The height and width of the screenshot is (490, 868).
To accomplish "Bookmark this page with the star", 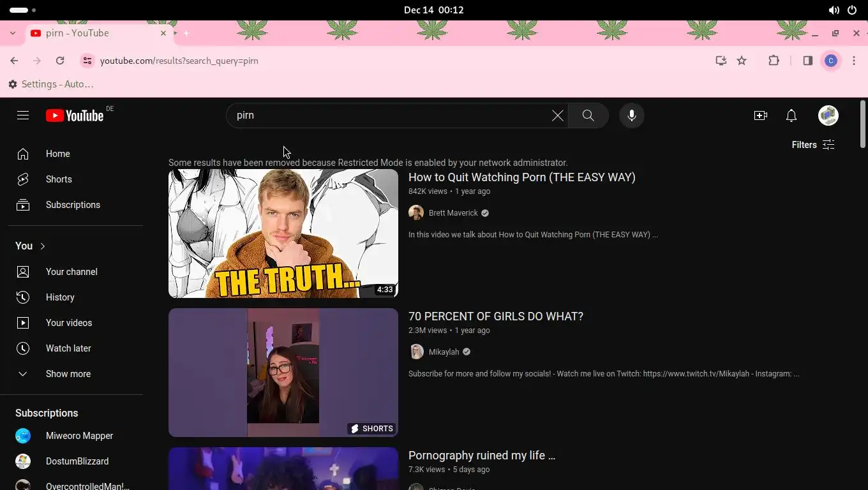I will point(742,61).
